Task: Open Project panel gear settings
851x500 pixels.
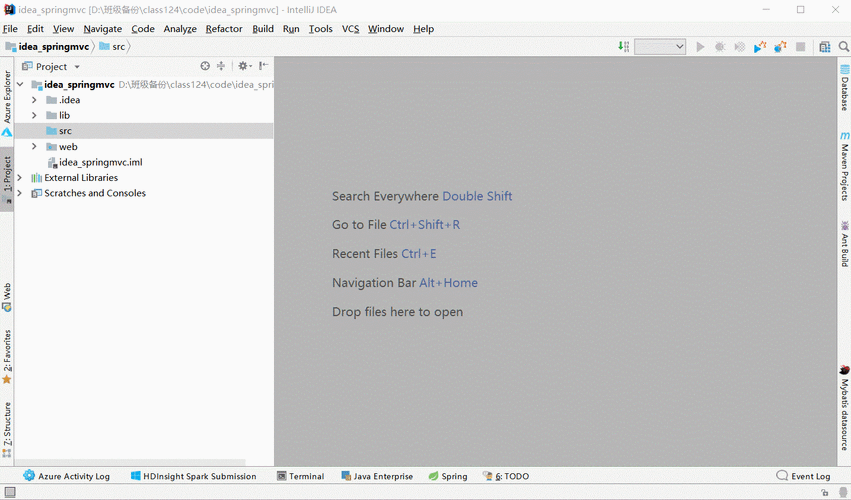Action: click(243, 66)
